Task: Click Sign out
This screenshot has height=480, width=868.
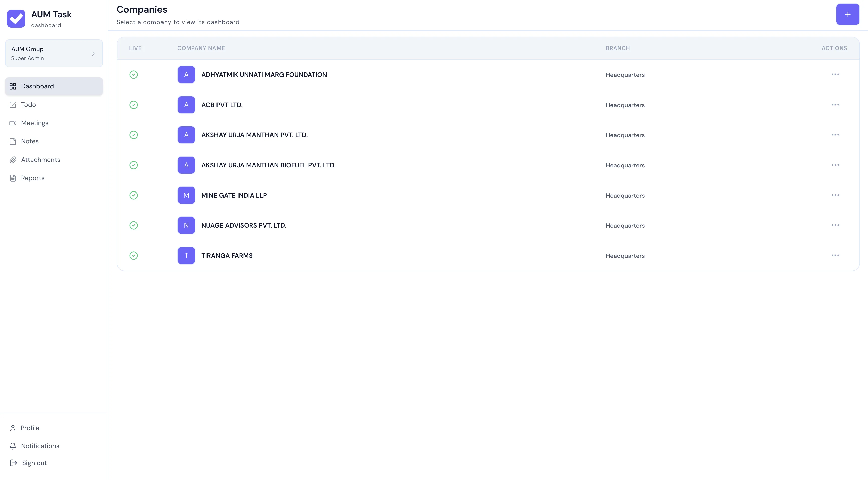Action: [29, 463]
